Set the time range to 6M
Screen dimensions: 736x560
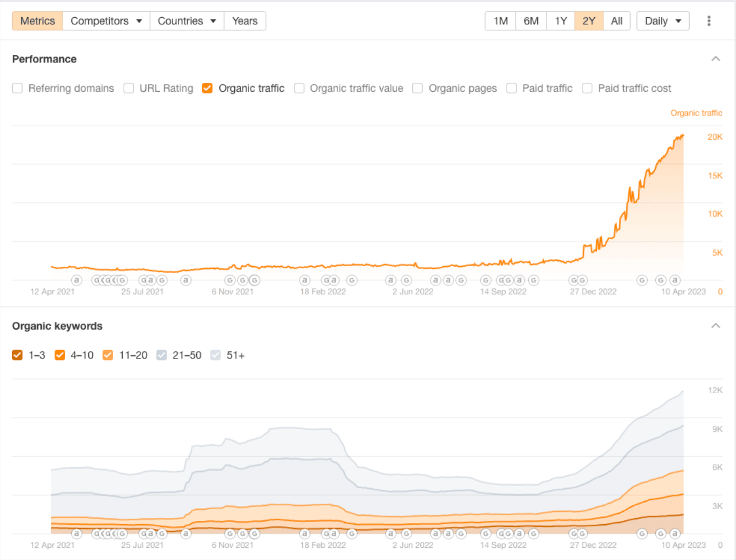(531, 21)
